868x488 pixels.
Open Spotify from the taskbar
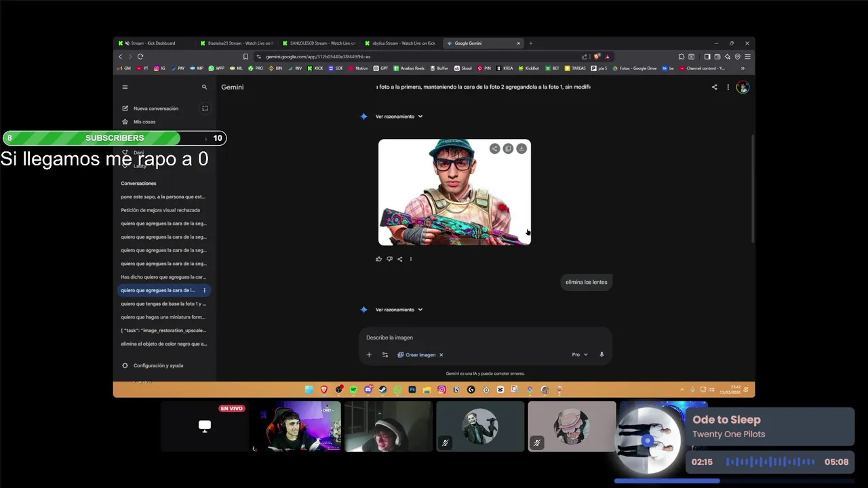point(353,390)
